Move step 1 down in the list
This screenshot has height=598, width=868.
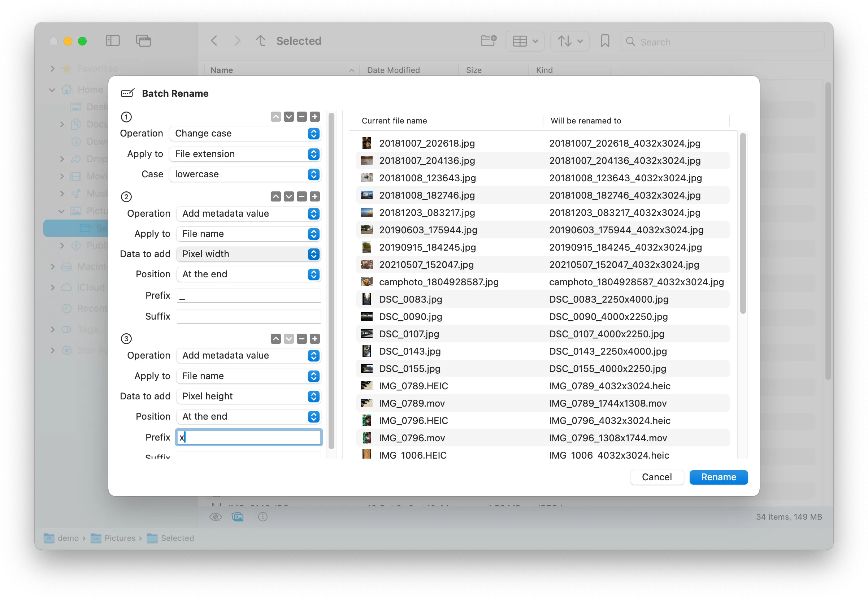click(288, 117)
